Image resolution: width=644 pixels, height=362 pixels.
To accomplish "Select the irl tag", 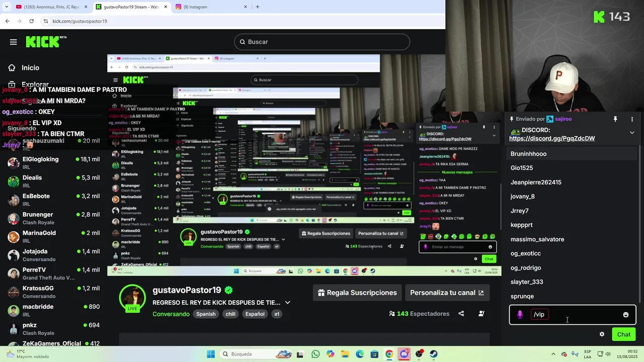I will pyautogui.click(x=276, y=314).
